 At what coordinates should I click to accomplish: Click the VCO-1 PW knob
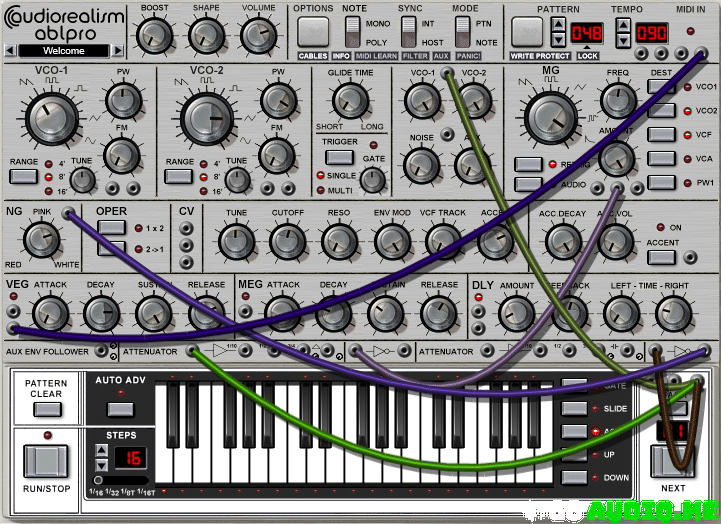click(x=123, y=101)
